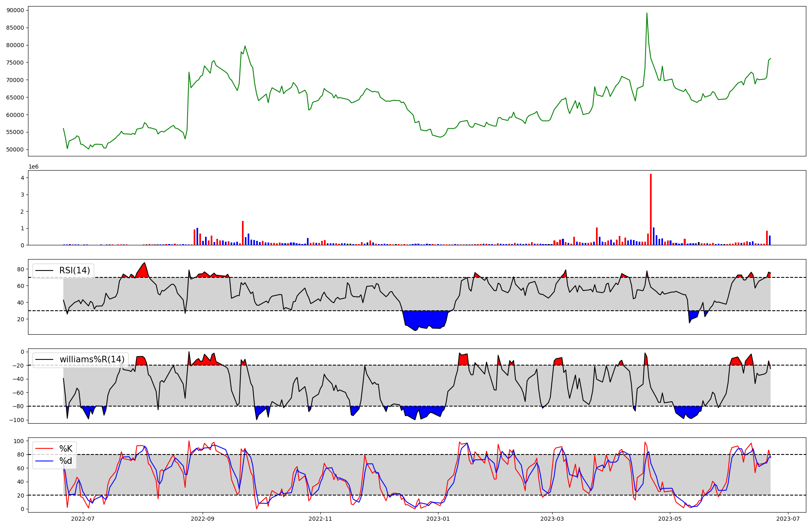The width and height of the screenshot is (812, 528).
Task: Click the highest peak of green price line
Action: click(647, 14)
